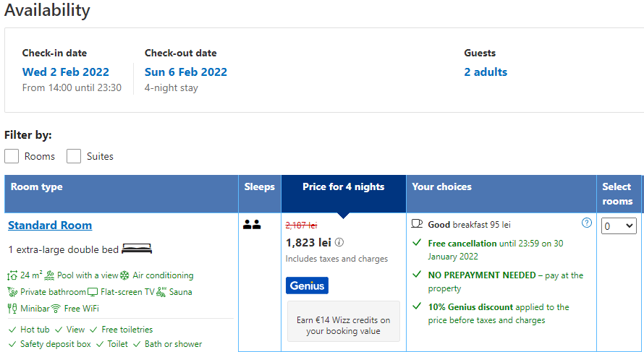Screen dimensions: 644x352
Task: Open the Standard Room link
Action: tap(50, 226)
